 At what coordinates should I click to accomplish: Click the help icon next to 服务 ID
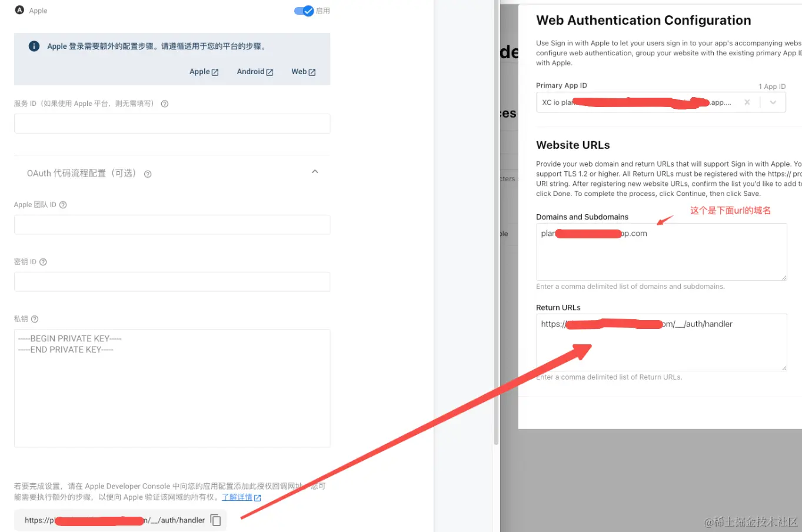coord(165,104)
